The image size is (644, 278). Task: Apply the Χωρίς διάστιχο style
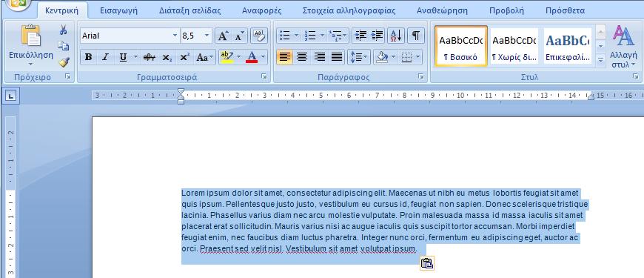514,46
